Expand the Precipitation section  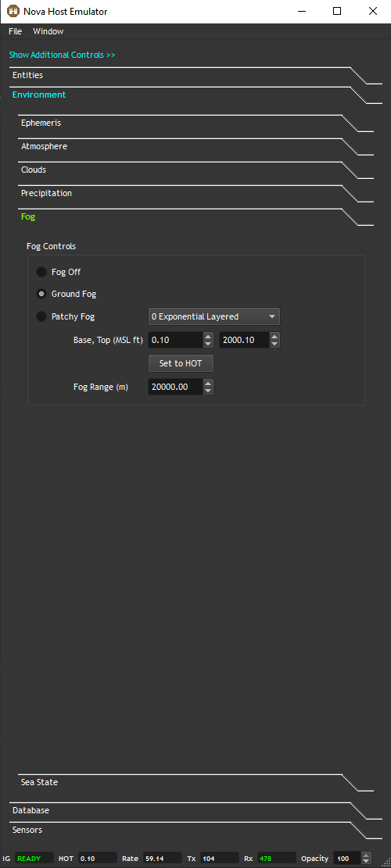(x=46, y=193)
